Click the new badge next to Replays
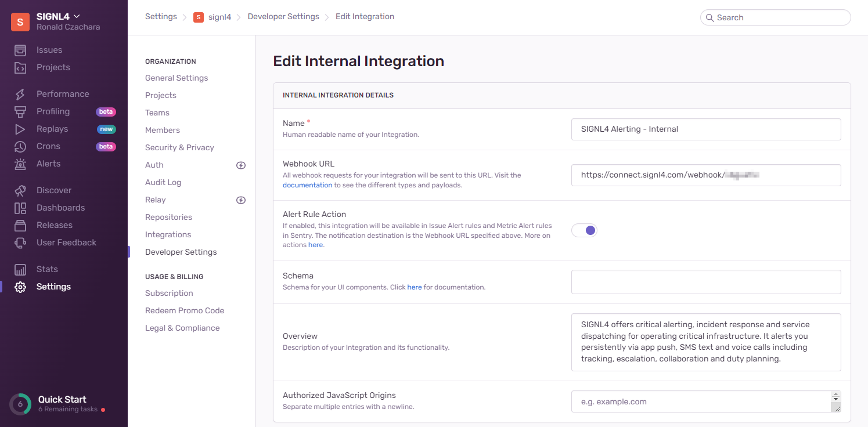Screen dimensions: 868x427 pyautogui.click(x=106, y=129)
